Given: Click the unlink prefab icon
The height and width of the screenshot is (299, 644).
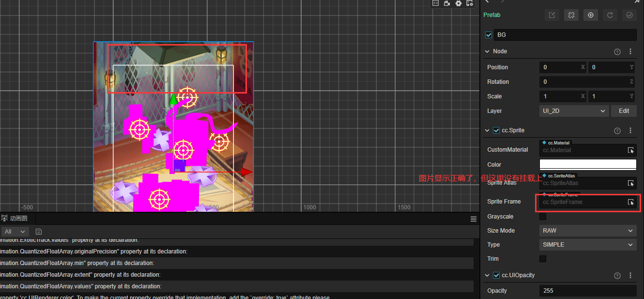Looking at the screenshot, I should (x=571, y=15).
